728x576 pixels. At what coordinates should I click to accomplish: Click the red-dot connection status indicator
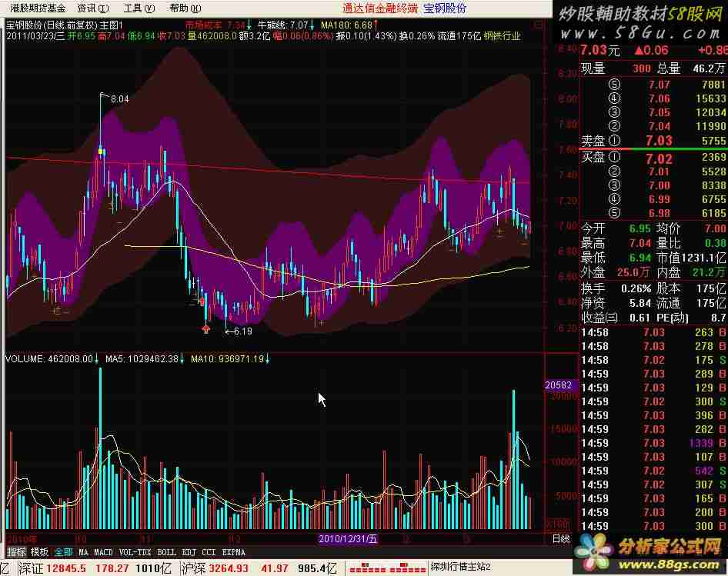tap(387, 568)
